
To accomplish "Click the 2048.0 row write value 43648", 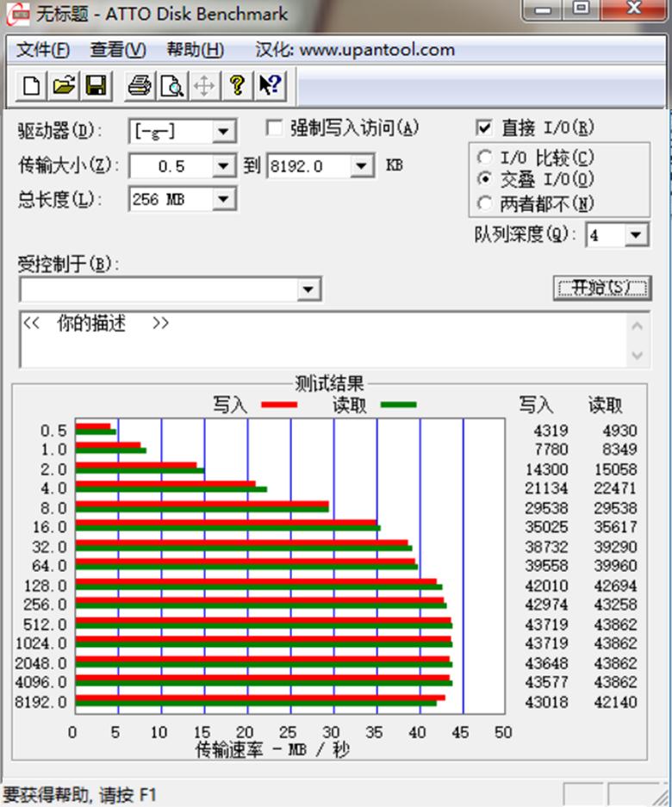I will pos(546,663).
